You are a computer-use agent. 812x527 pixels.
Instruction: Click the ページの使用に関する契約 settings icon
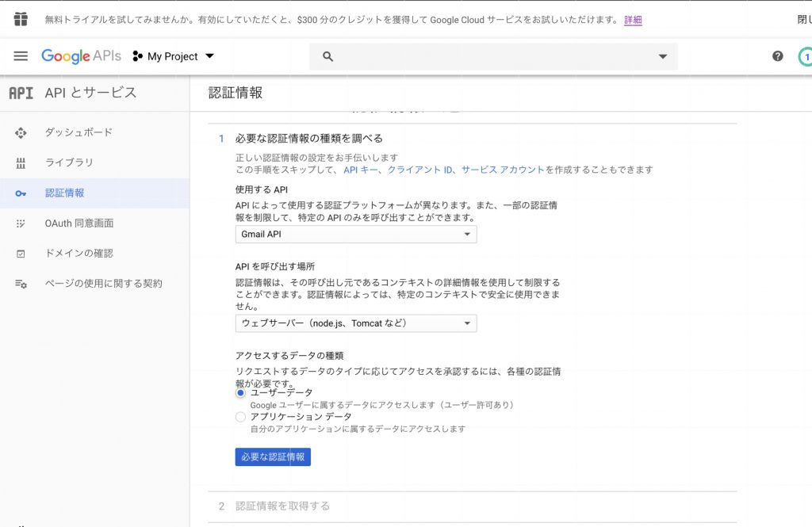coord(21,284)
